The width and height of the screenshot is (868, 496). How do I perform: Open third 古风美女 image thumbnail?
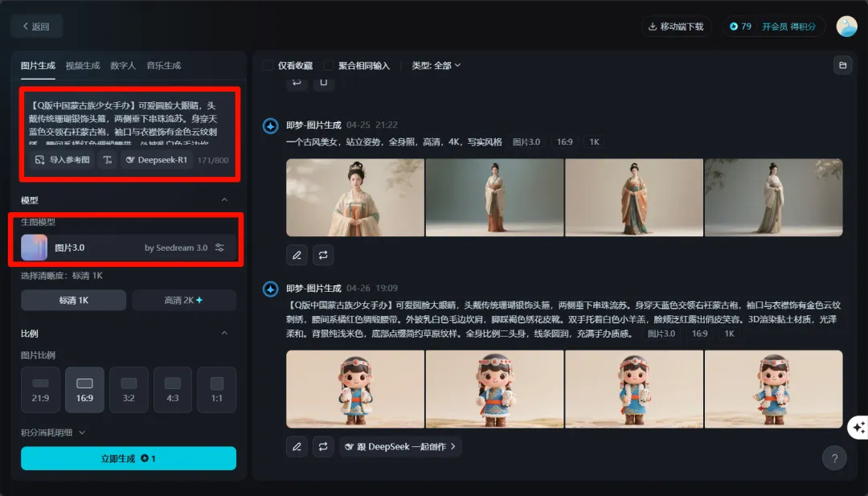pos(634,198)
